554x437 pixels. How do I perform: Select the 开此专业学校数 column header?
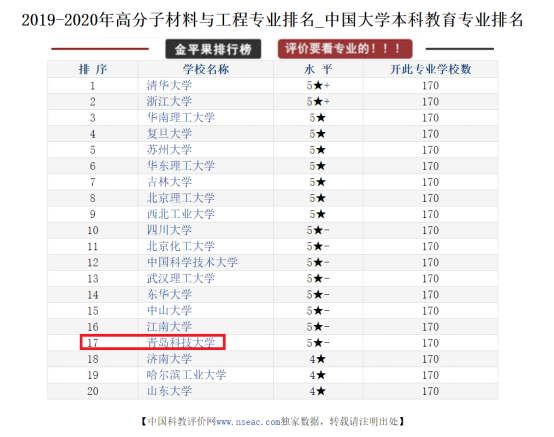tap(430, 69)
